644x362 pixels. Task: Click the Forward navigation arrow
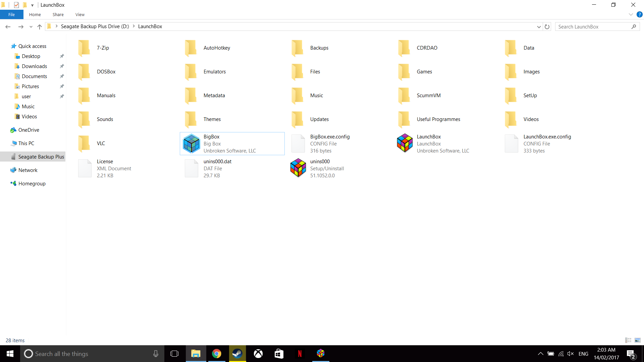pyautogui.click(x=21, y=26)
